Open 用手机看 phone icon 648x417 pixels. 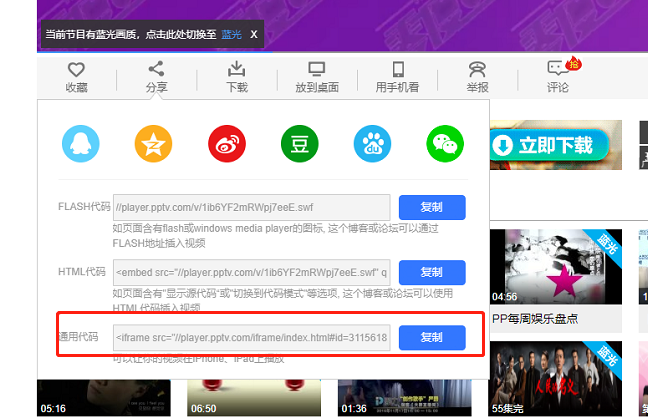coord(398,69)
